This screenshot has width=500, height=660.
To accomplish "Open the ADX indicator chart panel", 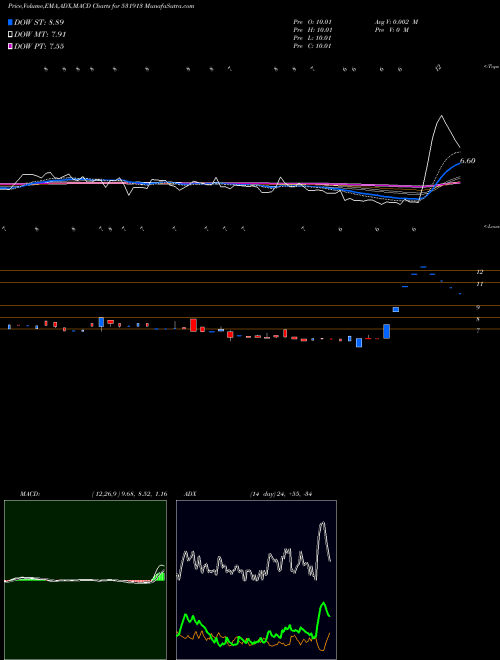I will (256, 580).
